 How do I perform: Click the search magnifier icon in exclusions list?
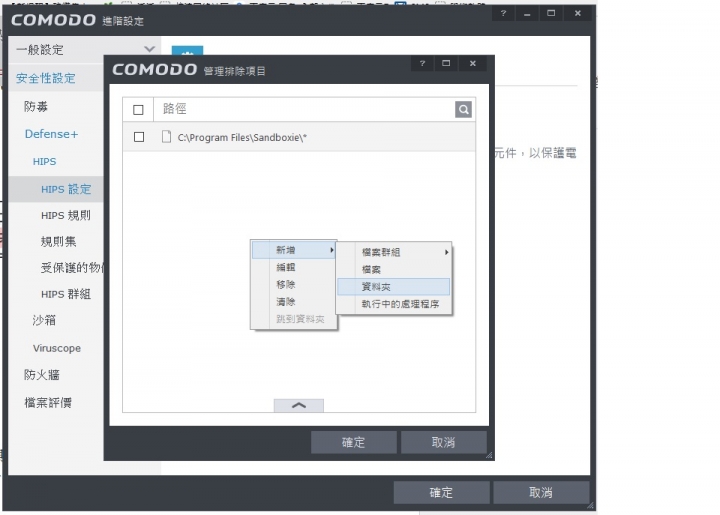click(463, 110)
